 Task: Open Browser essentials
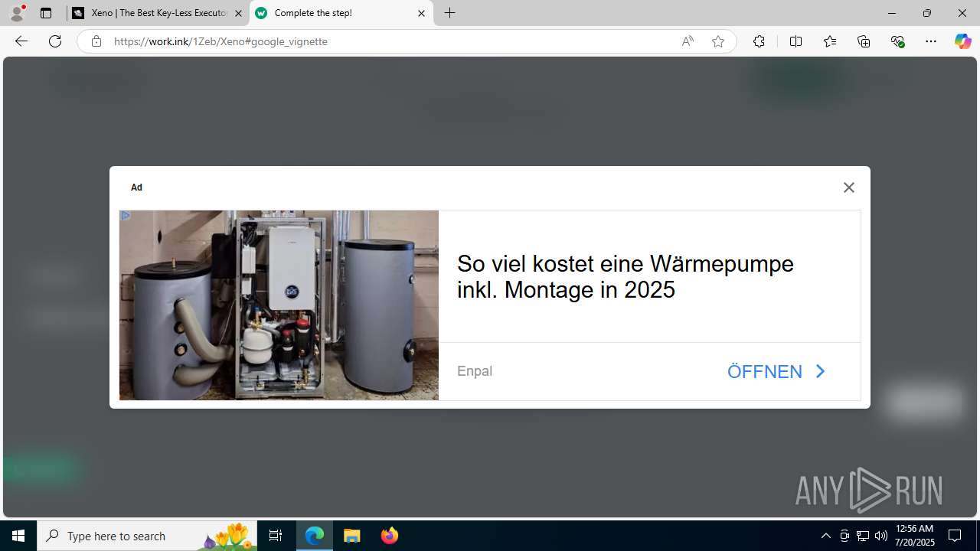coord(897,41)
